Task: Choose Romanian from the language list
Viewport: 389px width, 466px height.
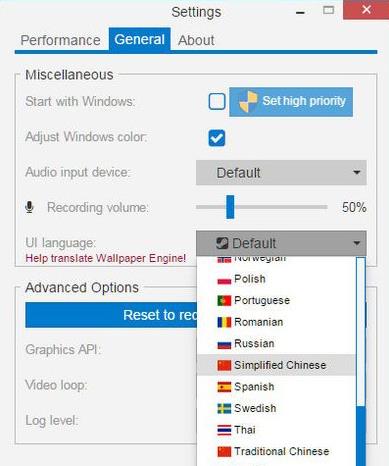Action: tap(276, 322)
